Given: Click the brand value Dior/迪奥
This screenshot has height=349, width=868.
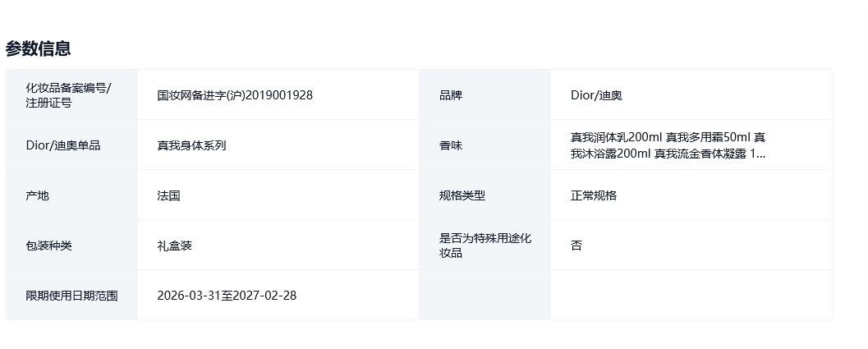Looking at the screenshot, I should point(596,95).
